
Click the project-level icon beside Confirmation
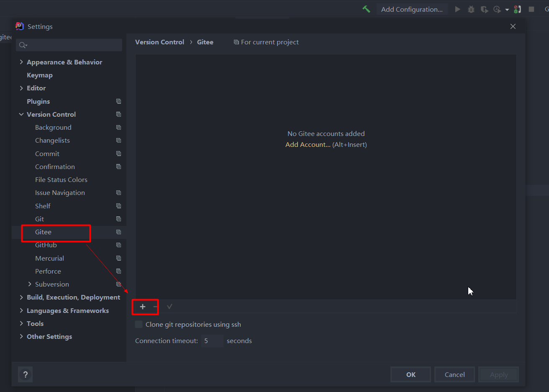tap(118, 167)
